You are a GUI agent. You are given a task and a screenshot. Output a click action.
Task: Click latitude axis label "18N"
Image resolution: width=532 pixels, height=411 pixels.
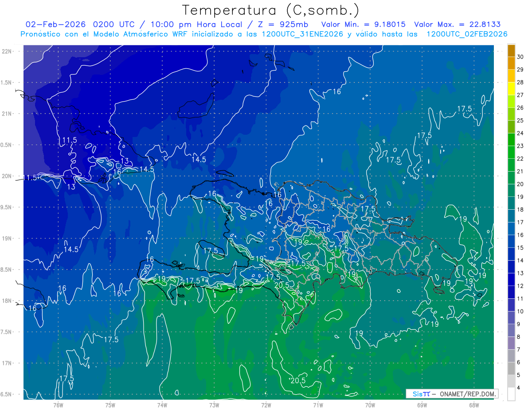(x=7, y=301)
